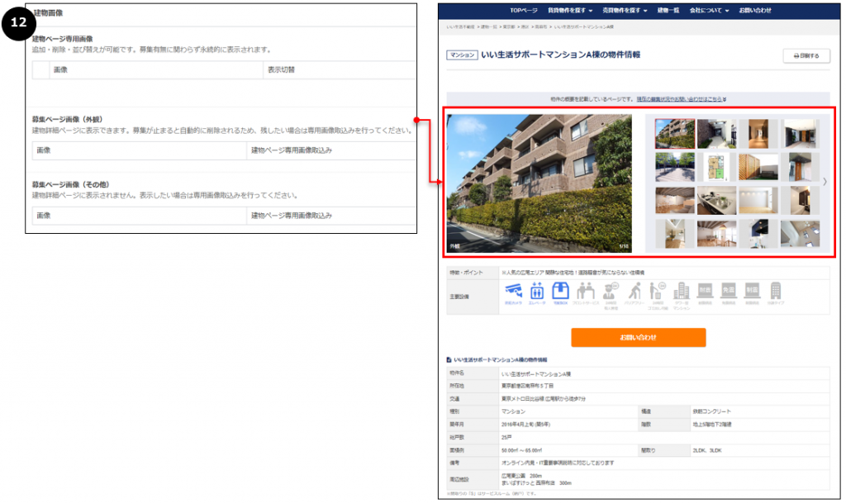Click the tower mansion building icon
Viewport: 846px width, 504px height.
tap(682, 292)
